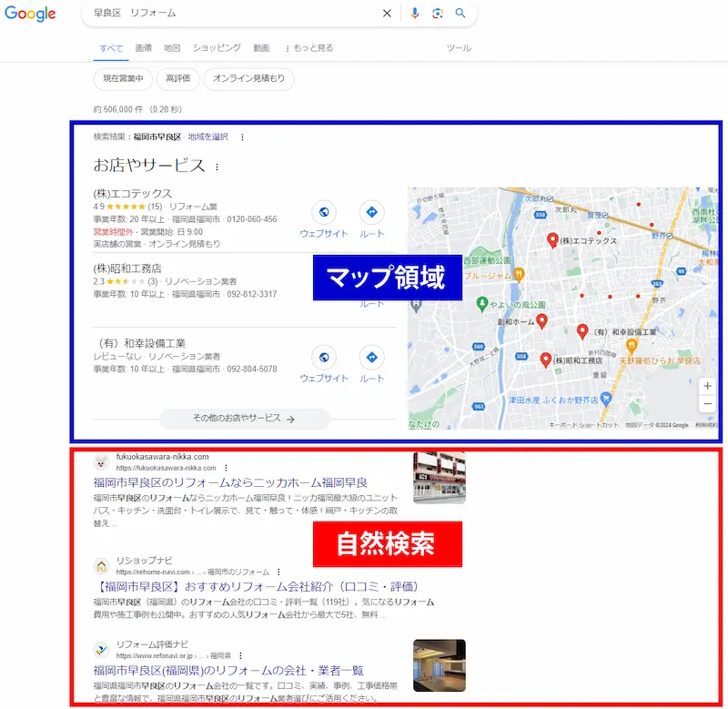
Task: Zoom in the map with plus button
Action: click(707, 386)
